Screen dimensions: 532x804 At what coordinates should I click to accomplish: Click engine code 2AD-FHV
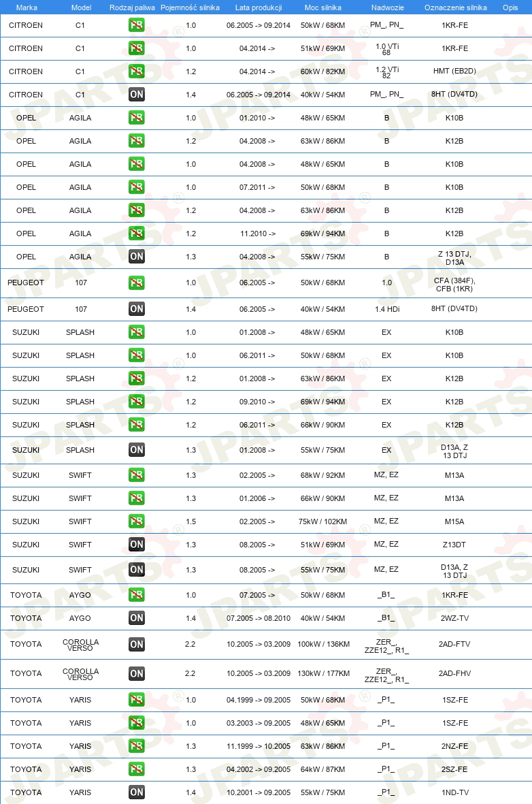[x=454, y=673]
